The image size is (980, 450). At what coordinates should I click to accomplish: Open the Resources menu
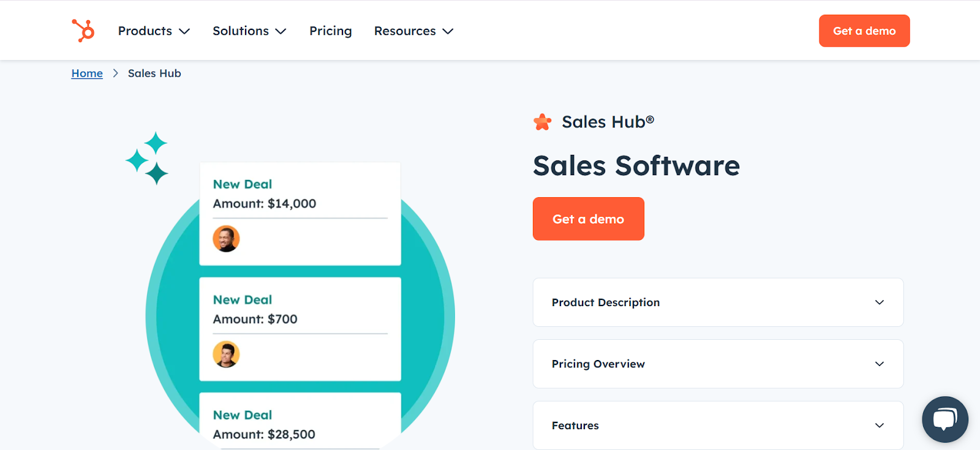(x=413, y=31)
